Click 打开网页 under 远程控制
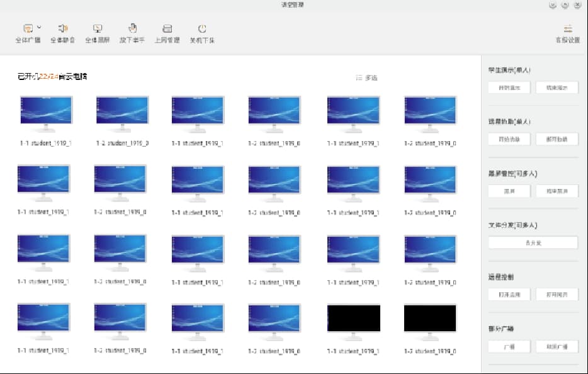The width and height of the screenshot is (588, 374). (557, 294)
